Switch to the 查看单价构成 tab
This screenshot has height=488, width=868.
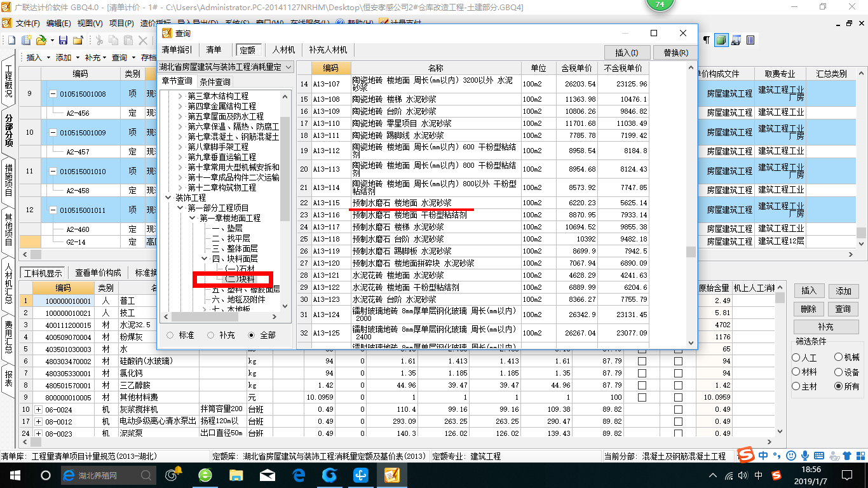[98, 273]
